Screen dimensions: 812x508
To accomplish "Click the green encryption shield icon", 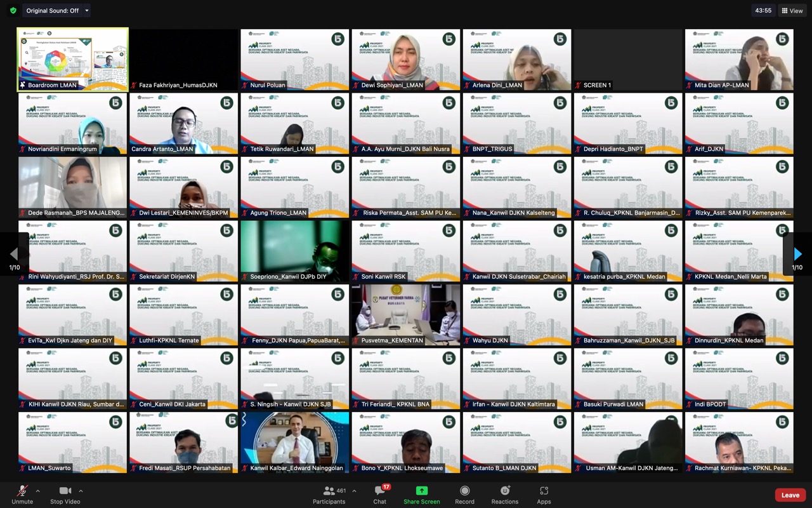I will 13,11.
